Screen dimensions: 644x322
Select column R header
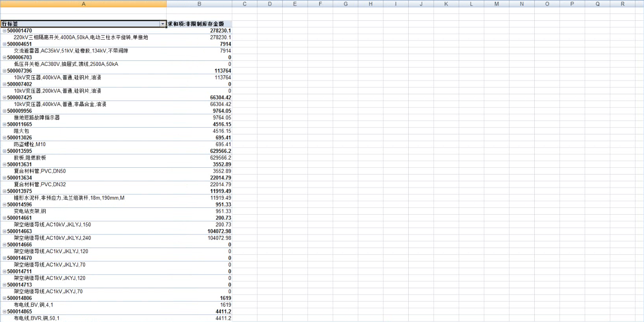[x=622, y=4]
